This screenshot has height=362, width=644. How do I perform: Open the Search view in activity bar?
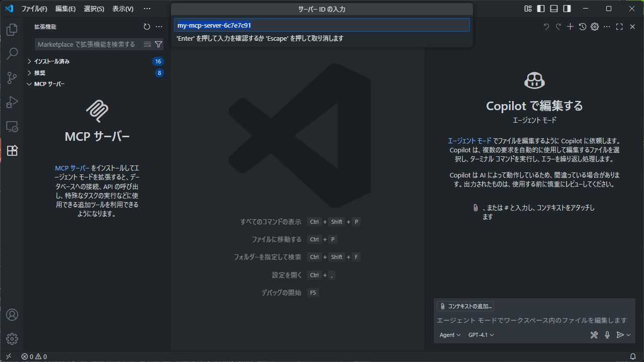pos(12,53)
